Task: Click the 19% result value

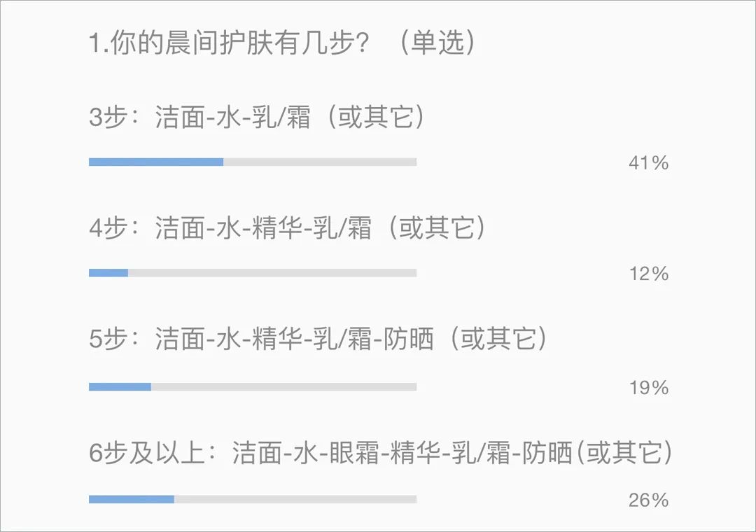Action: (x=648, y=388)
